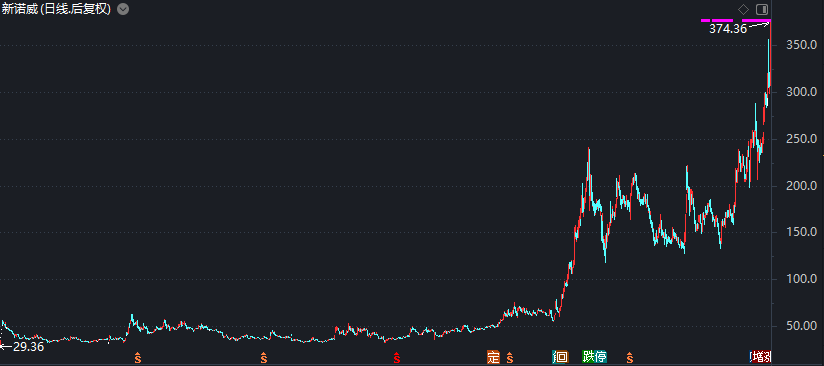This screenshot has width=824, height=366.
Task: Click the 350.0 price axis label
Action: click(801, 46)
